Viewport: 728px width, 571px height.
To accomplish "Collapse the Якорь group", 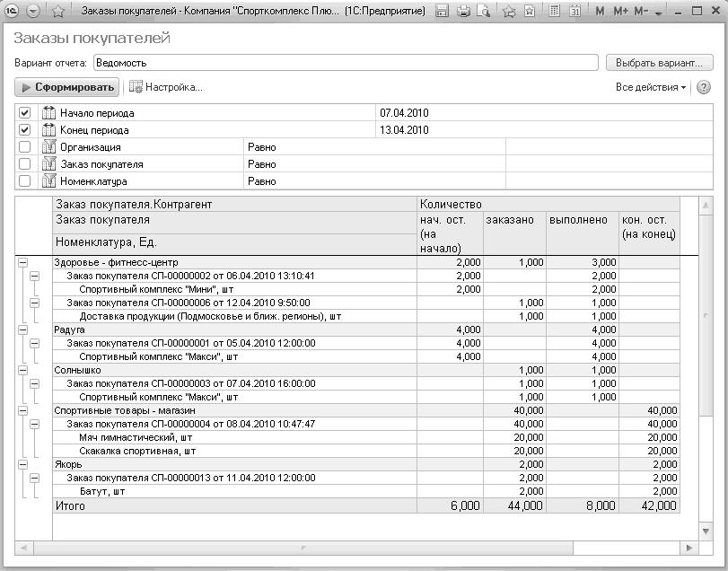I will click(x=22, y=464).
